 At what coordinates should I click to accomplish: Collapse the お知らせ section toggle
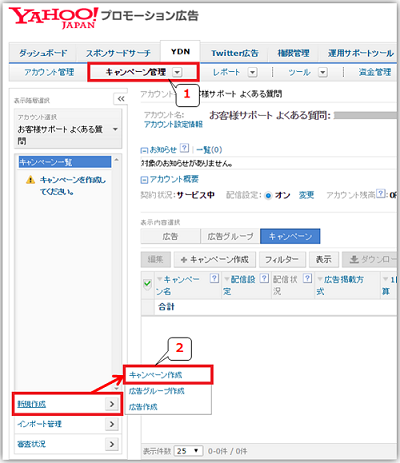[x=144, y=151]
